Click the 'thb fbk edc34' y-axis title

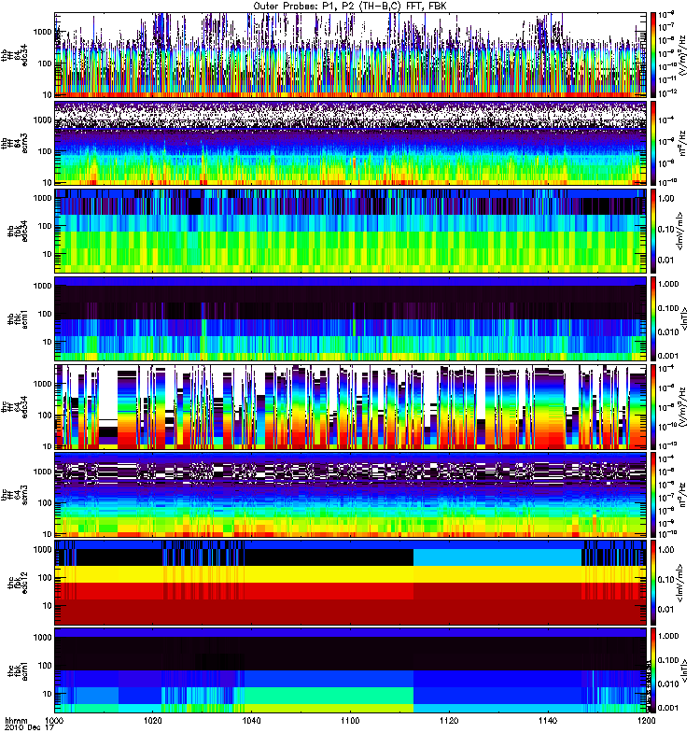(18, 231)
